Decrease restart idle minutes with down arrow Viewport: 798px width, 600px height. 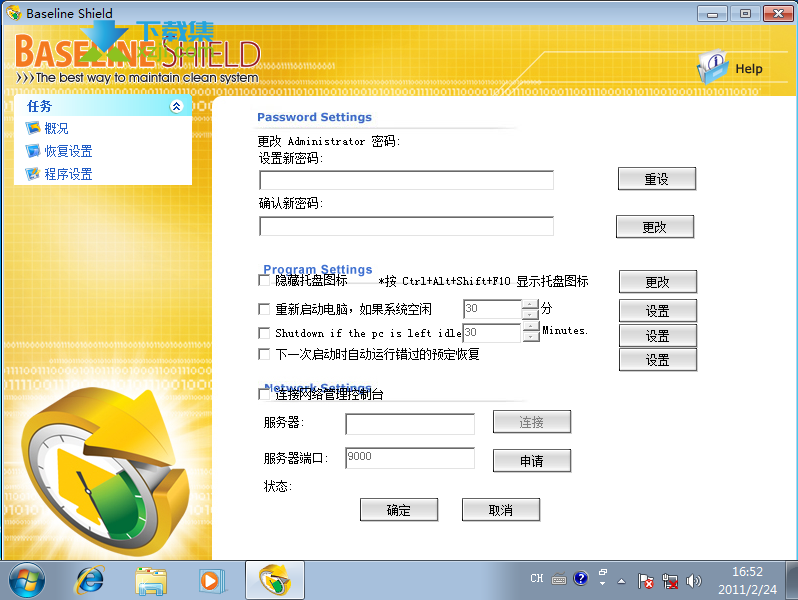pos(530,314)
